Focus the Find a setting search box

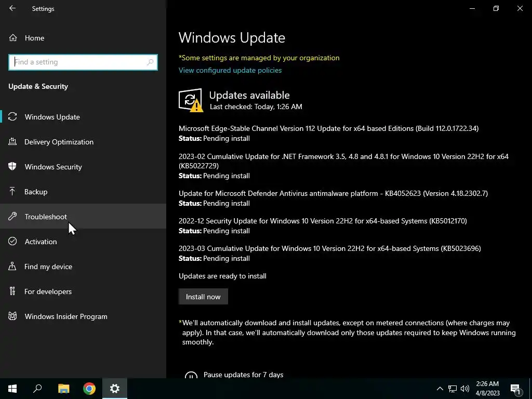(x=83, y=62)
